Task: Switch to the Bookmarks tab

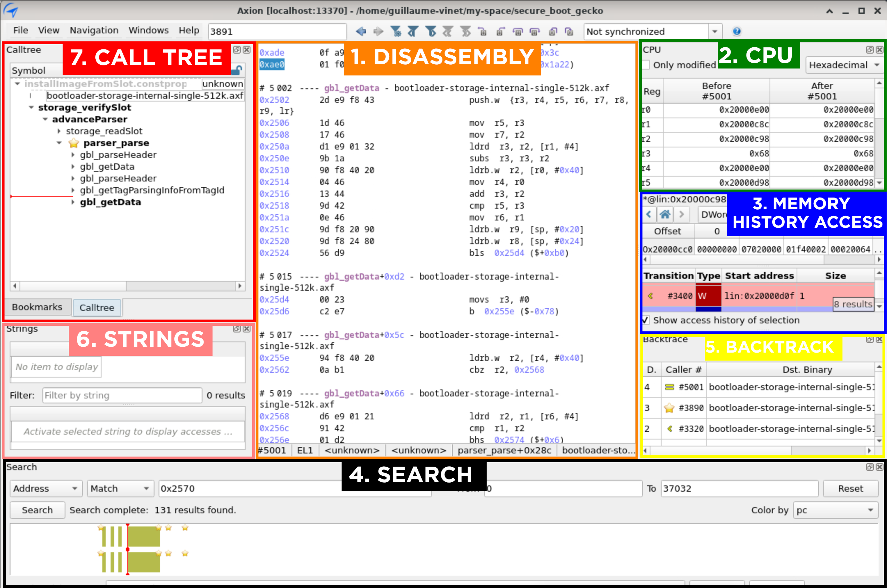Action: coord(37,307)
